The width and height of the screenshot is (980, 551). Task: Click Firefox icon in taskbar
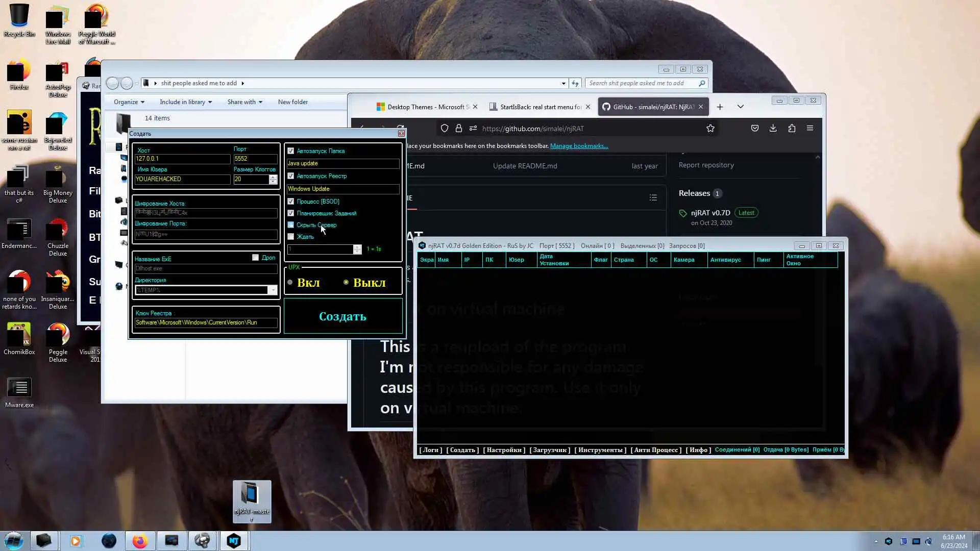(x=140, y=541)
